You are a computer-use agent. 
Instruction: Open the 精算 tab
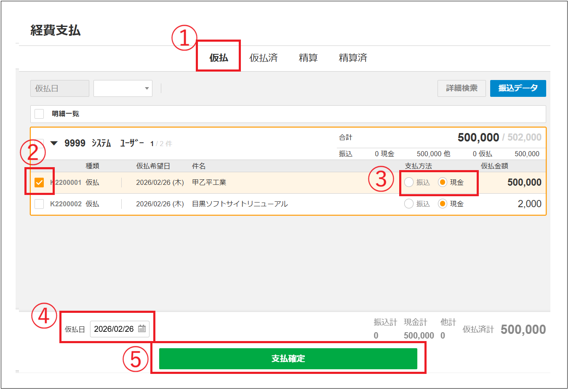[x=308, y=58]
